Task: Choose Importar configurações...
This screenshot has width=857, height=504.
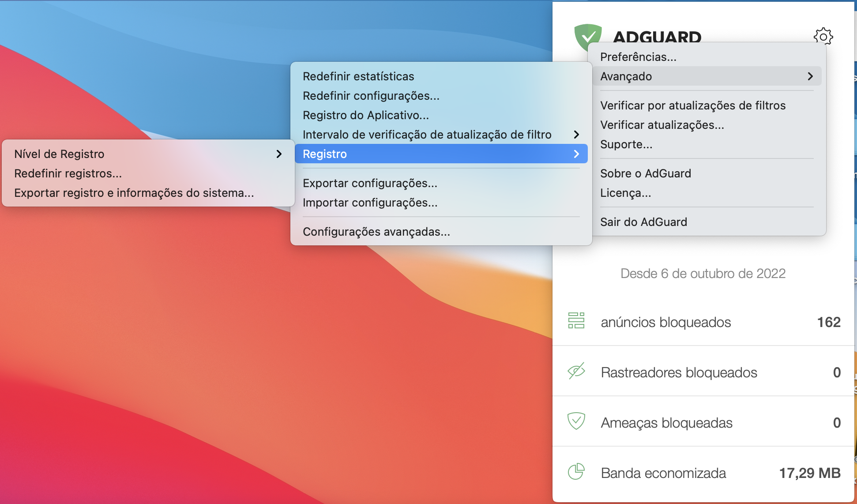Action: coord(441,203)
